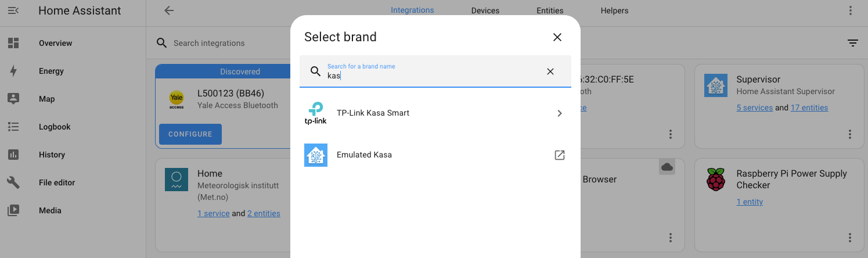Click Configure on Yale Access card

click(190, 134)
